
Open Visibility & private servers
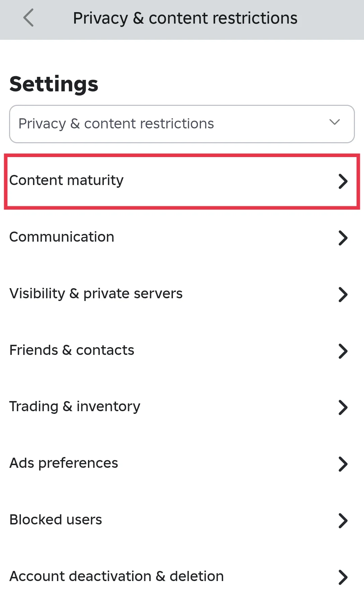point(96,294)
